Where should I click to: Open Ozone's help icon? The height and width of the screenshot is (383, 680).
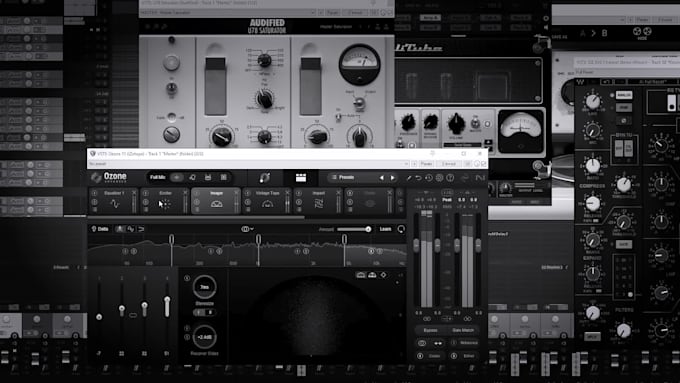450,178
